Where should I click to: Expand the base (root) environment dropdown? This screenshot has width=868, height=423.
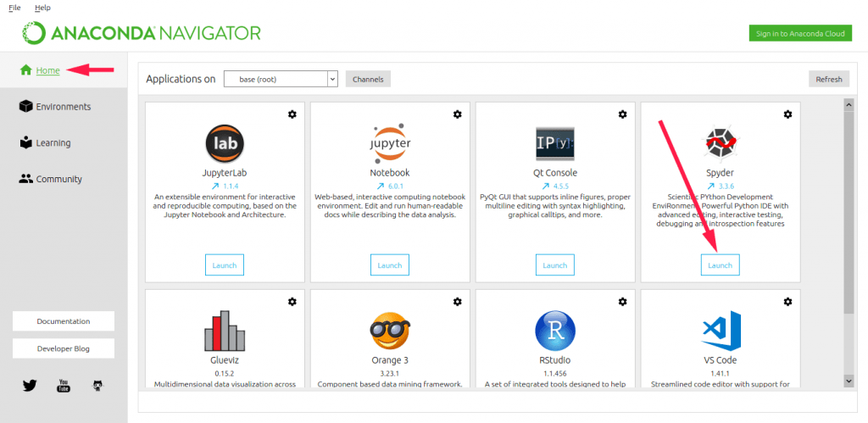[281, 79]
